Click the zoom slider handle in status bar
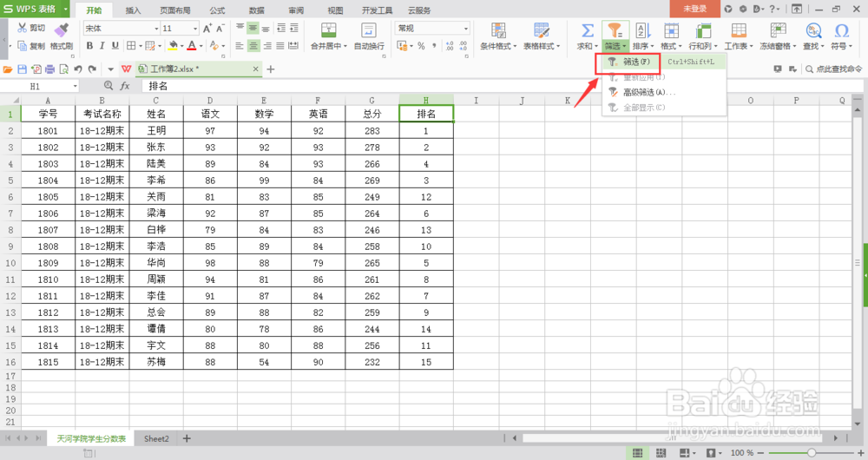 [811, 453]
